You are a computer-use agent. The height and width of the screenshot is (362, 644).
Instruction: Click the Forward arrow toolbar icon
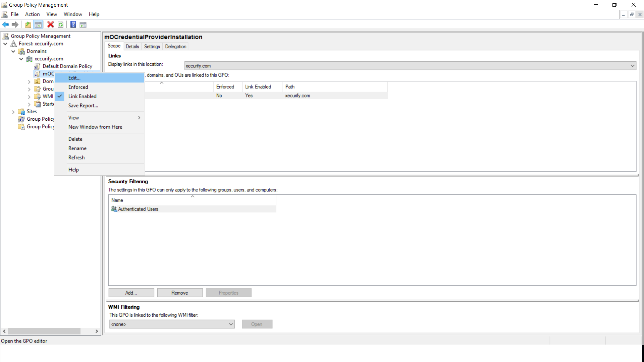(15, 24)
